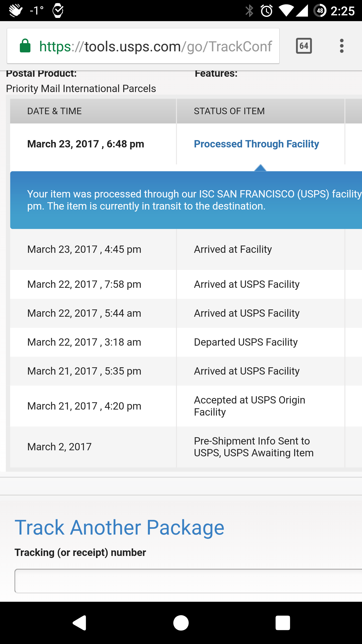Tap the Android recent apps square button

click(283, 623)
